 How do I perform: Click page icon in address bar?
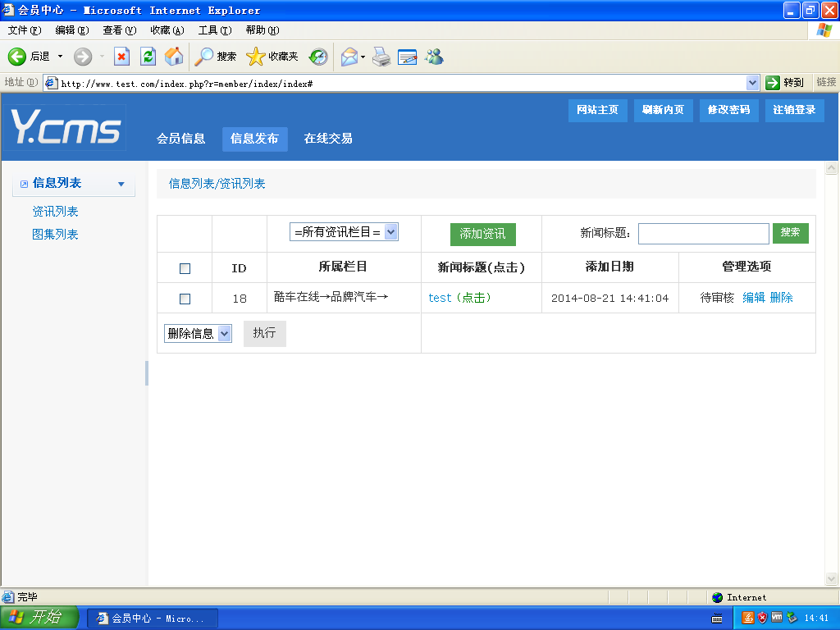pos(51,83)
